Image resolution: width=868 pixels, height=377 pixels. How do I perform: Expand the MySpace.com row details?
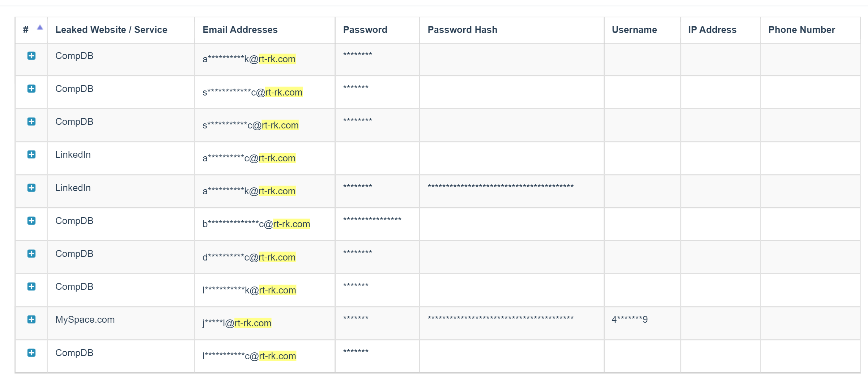31,319
